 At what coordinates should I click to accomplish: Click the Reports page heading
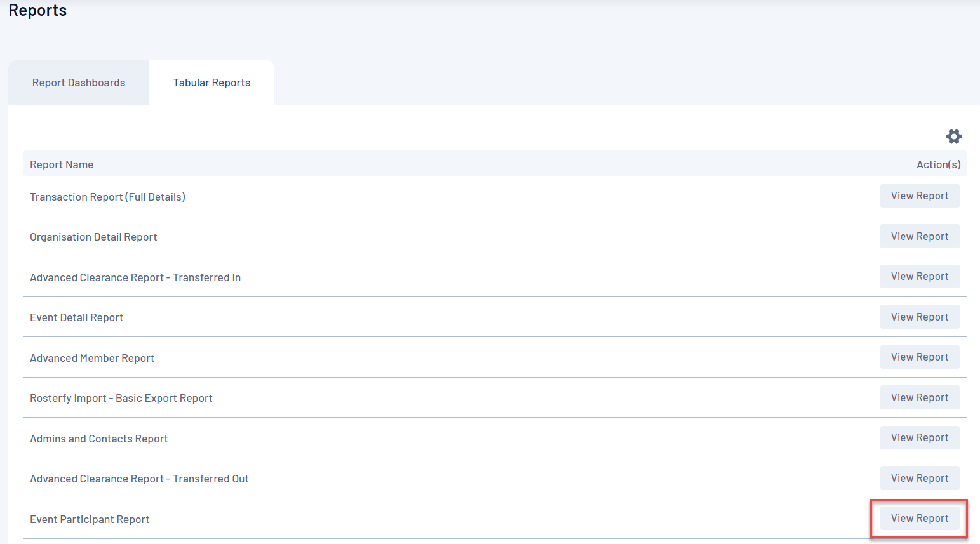click(37, 10)
